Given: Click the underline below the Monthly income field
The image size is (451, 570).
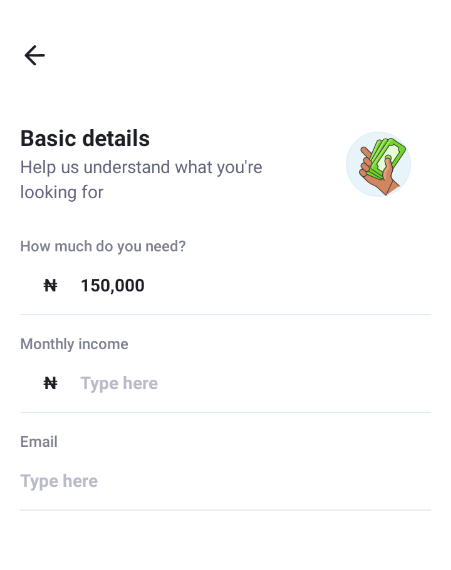Looking at the screenshot, I should (x=225, y=412).
